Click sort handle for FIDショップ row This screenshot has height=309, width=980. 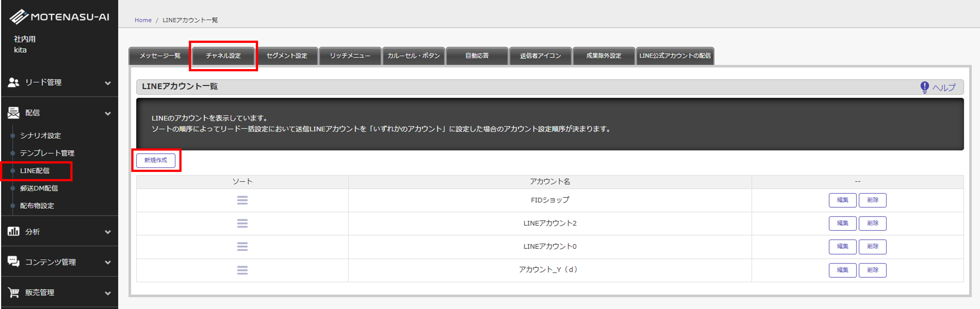pyautogui.click(x=242, y=200)
